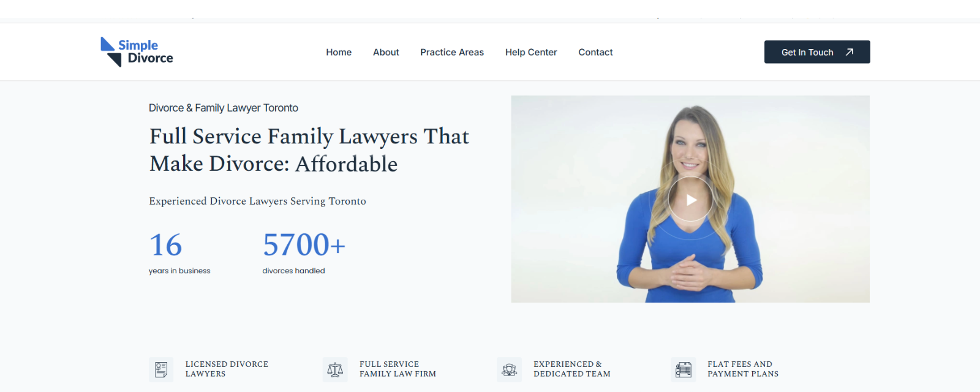Click the Simple Divorce logo
Screen dimensions: 980x392
137,52
